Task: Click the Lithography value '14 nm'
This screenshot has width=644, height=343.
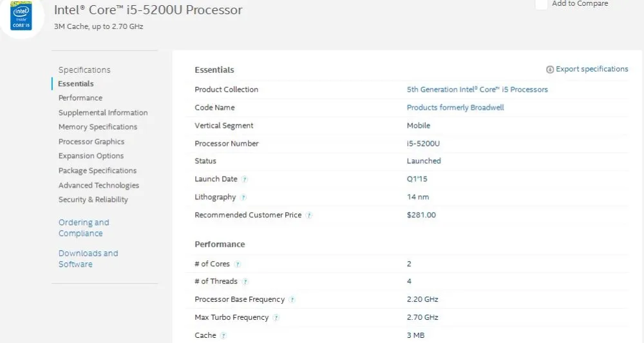Action: click(418, 197)
